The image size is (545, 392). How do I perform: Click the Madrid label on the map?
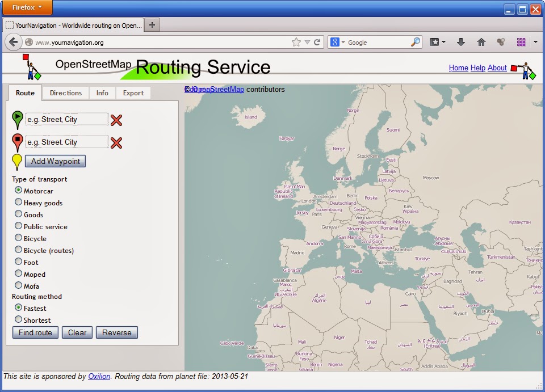[x=297, y=253]
